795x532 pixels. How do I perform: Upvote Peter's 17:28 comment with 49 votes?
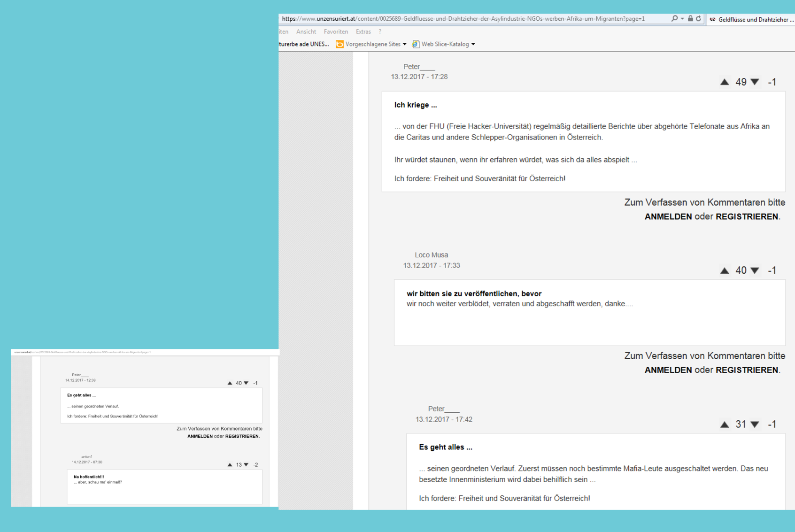point(725,82)
